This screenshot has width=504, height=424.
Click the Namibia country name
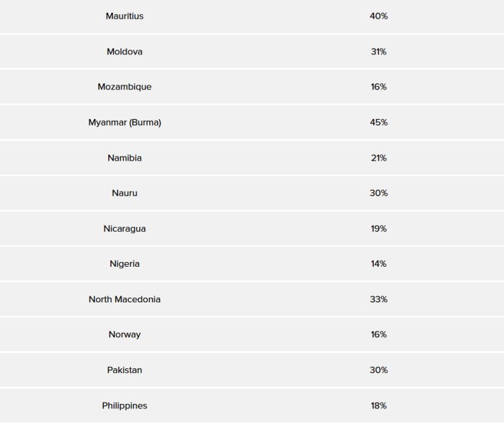(x=124, y=158)
